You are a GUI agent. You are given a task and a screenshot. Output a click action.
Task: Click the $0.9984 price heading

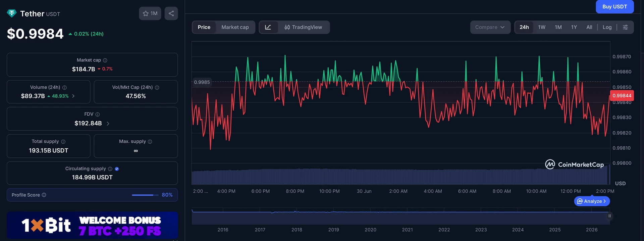[x=35, y=34]
